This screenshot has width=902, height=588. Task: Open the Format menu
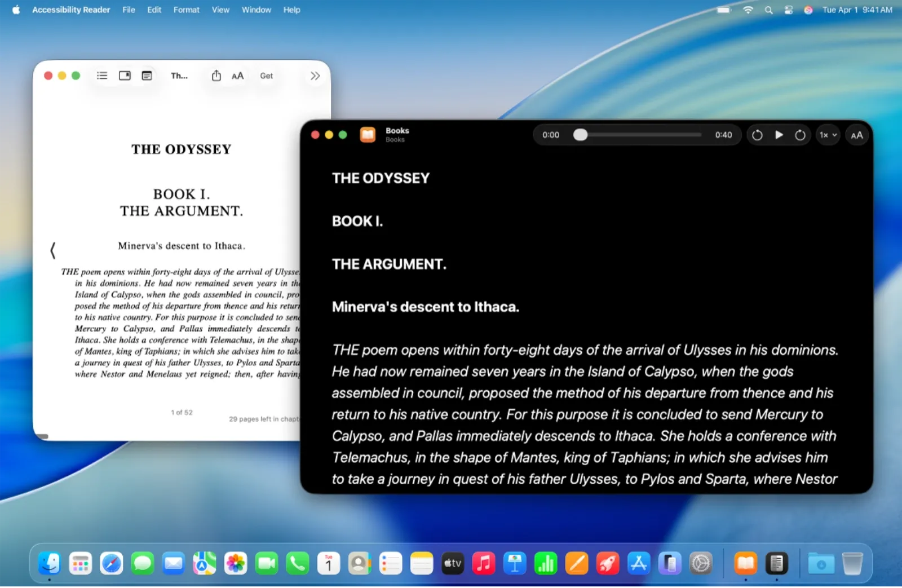[186, 10]
